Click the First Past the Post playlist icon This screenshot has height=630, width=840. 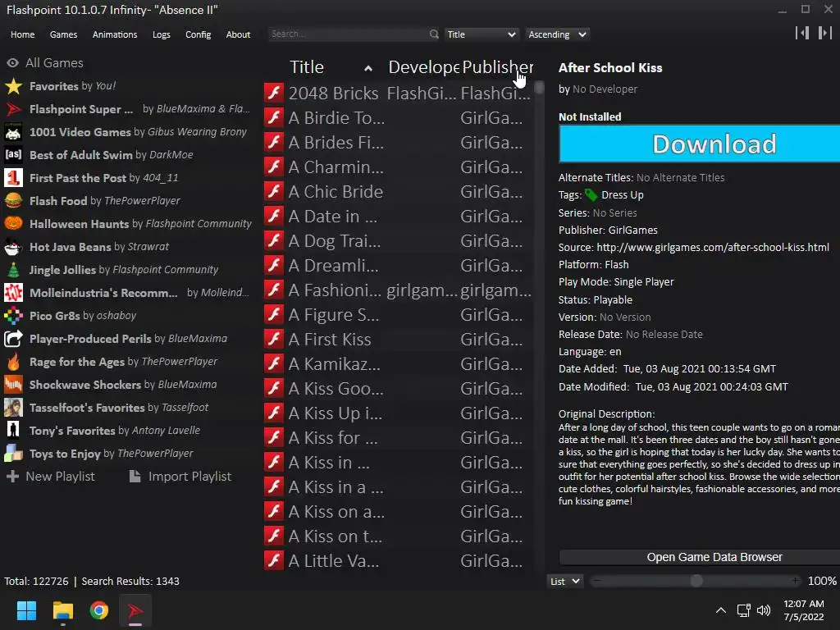tap(13, 178)
